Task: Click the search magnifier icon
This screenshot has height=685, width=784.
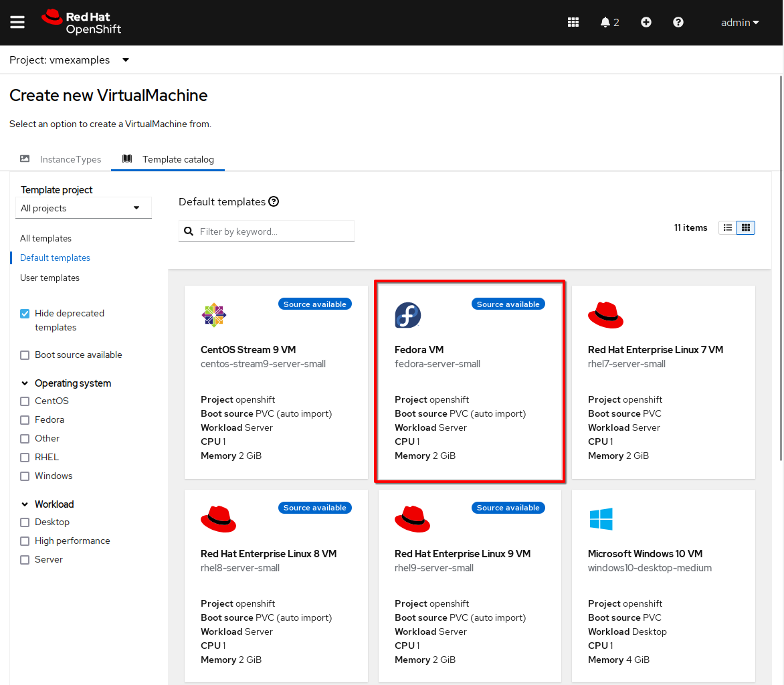Action: click(x=189, y=231)
